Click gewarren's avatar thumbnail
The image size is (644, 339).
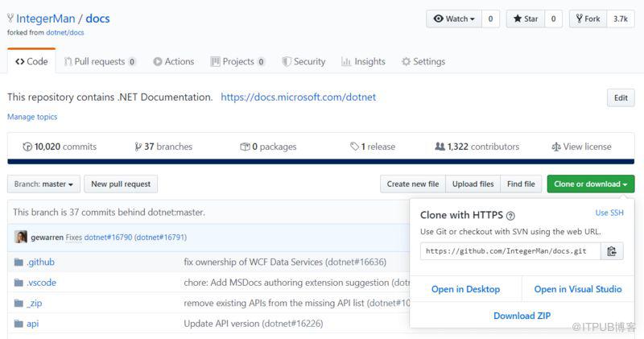(21, 237)
